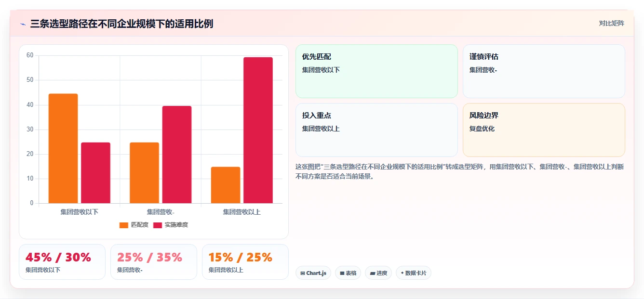644x299 pixels.
Task: Click the 数据卡片 tag
Action: tap(414, 273)
